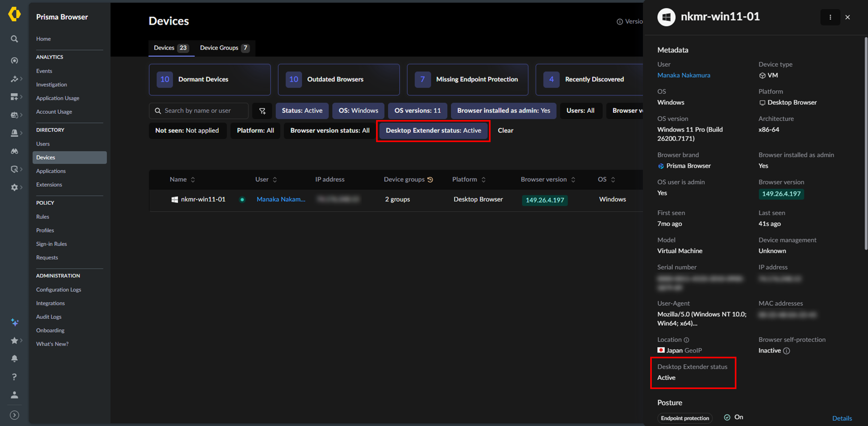Click the Search by name or user field

[199, 111]
